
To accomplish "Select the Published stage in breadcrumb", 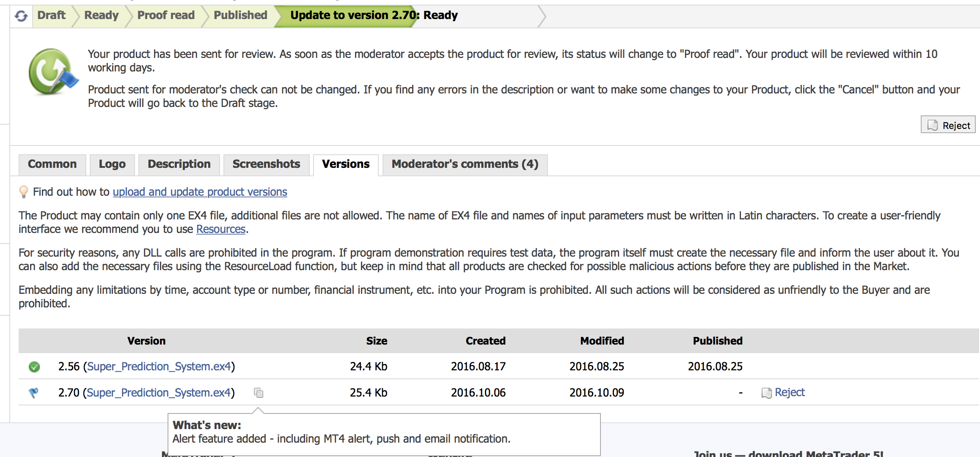I will tap(240, 15).
